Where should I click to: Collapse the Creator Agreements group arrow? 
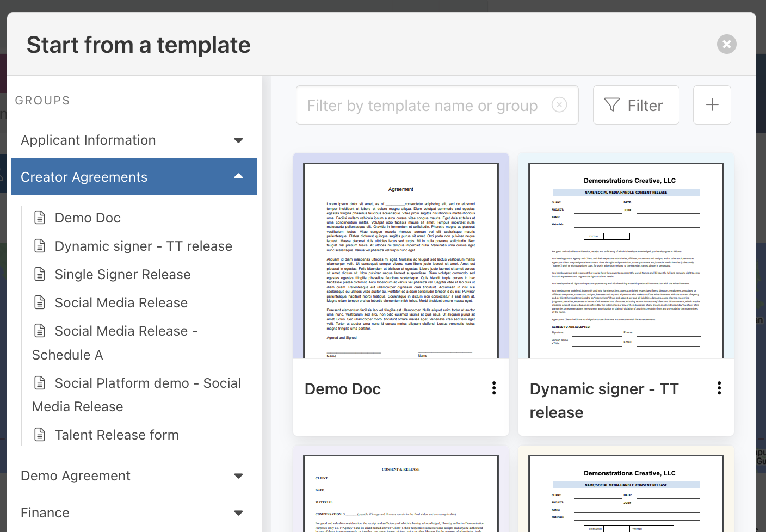pyautogui.click(x=238, y=176)
